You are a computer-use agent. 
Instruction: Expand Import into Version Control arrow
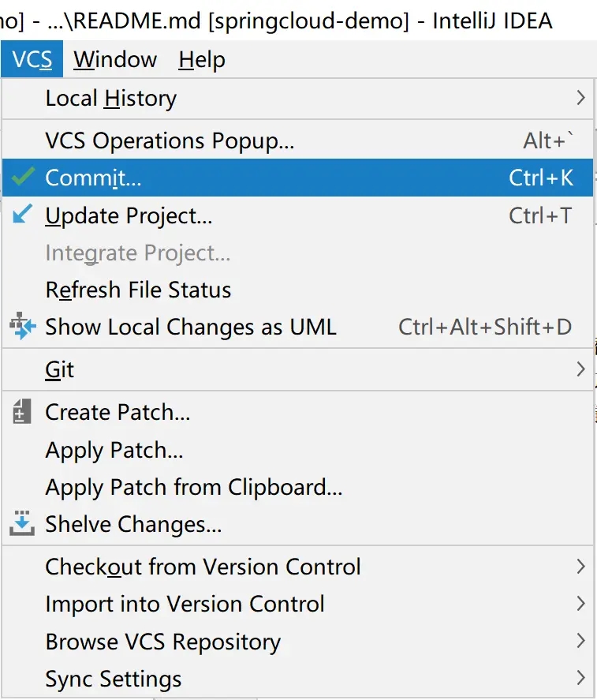[580, 605]
